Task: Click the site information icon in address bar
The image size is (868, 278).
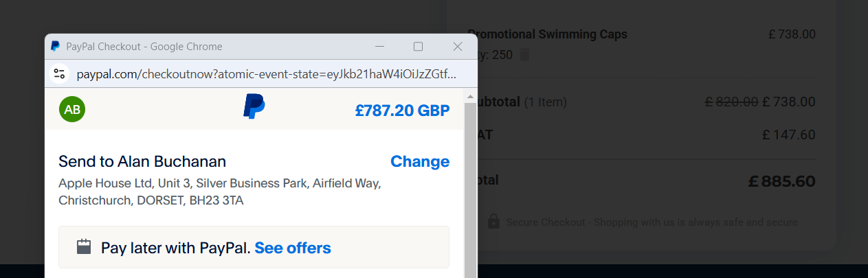Action: click(60, 74)
